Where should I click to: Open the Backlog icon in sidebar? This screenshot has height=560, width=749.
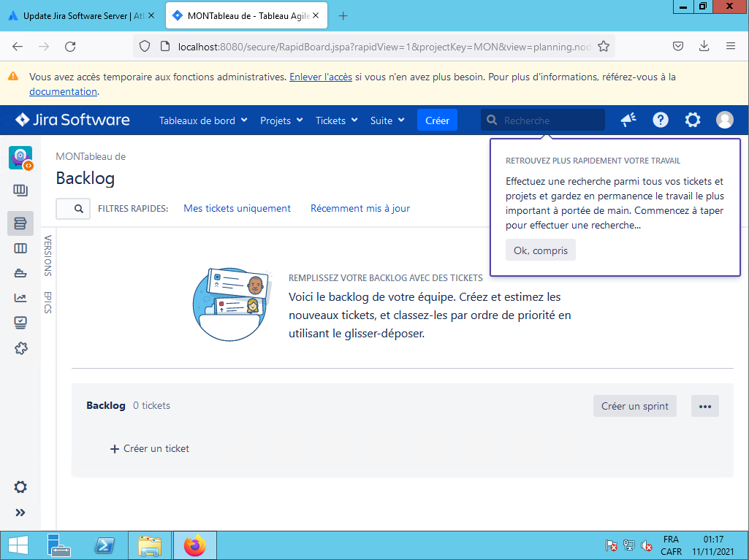coord(20,223)
